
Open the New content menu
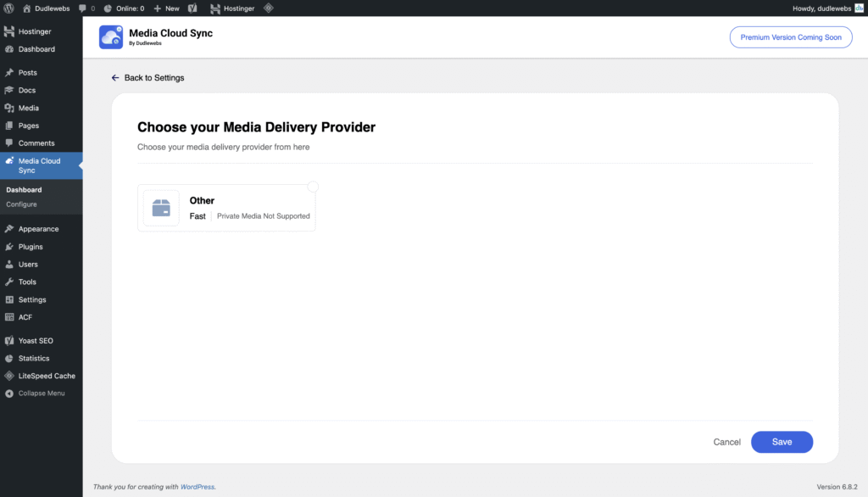[166, 8]
